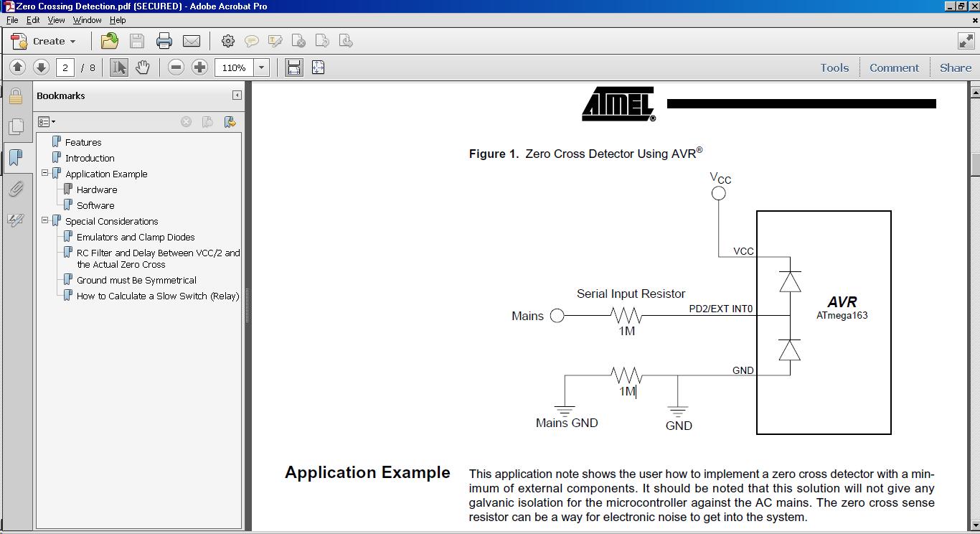This screenshot has height=534, width=980.
Task: Go to next page arrow
Action: 41,67
